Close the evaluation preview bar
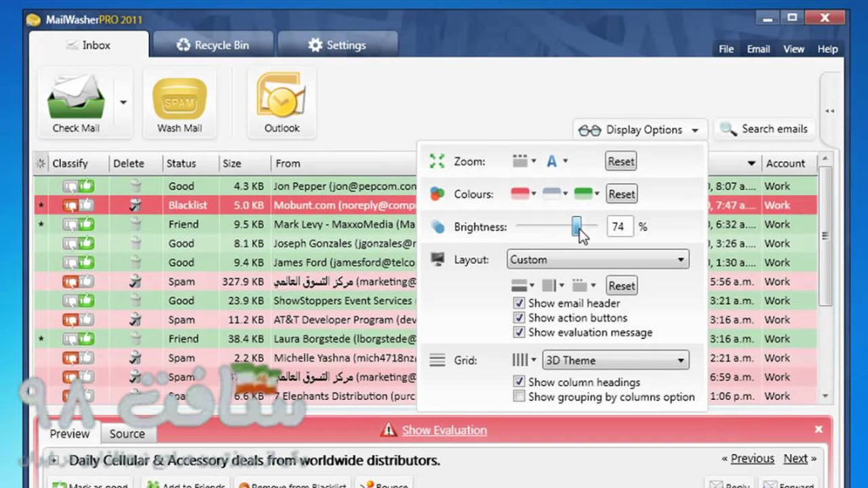This screenshot has height=488, width=868. (x=819, y=430)
